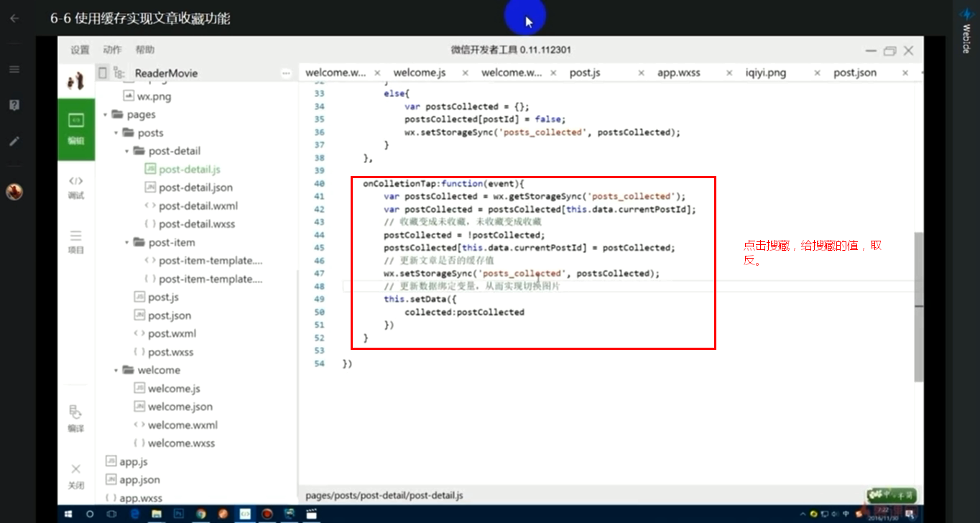Open the hamburger chapter list in player sidebar
This screenshot has width=980, height=523.
click(14, 70)
